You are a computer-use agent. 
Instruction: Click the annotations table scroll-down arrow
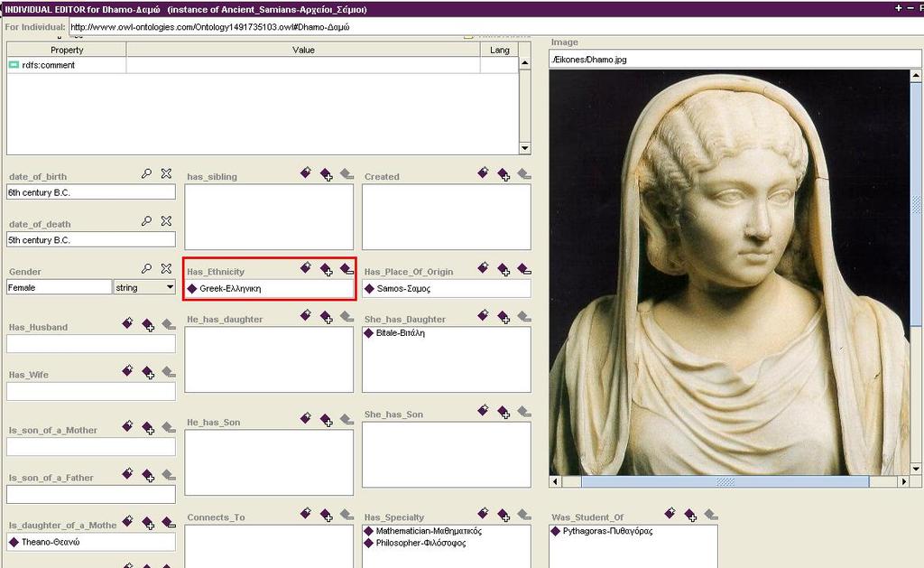tap(524, 148)
